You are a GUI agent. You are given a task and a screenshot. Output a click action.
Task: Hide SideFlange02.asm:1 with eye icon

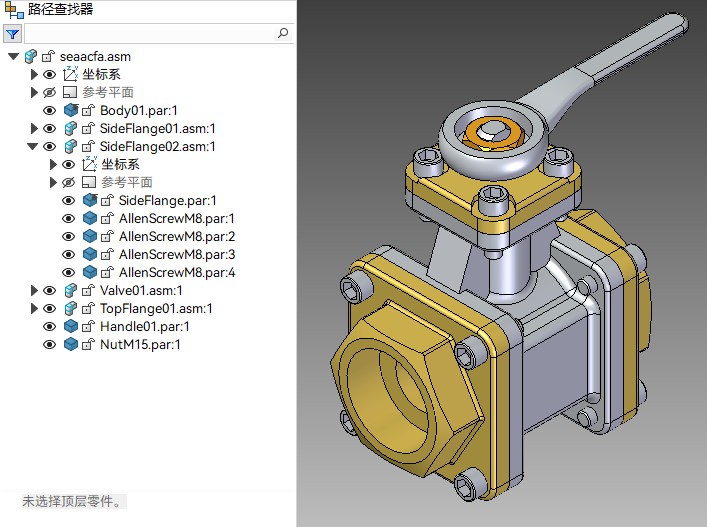[50, 147]
